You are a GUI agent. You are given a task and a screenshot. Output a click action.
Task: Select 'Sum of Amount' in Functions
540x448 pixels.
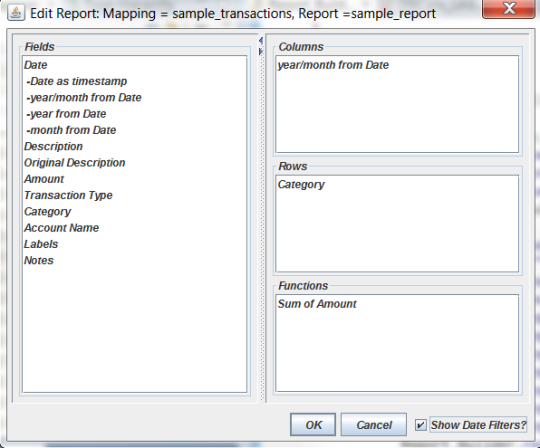tap(397, 304)
